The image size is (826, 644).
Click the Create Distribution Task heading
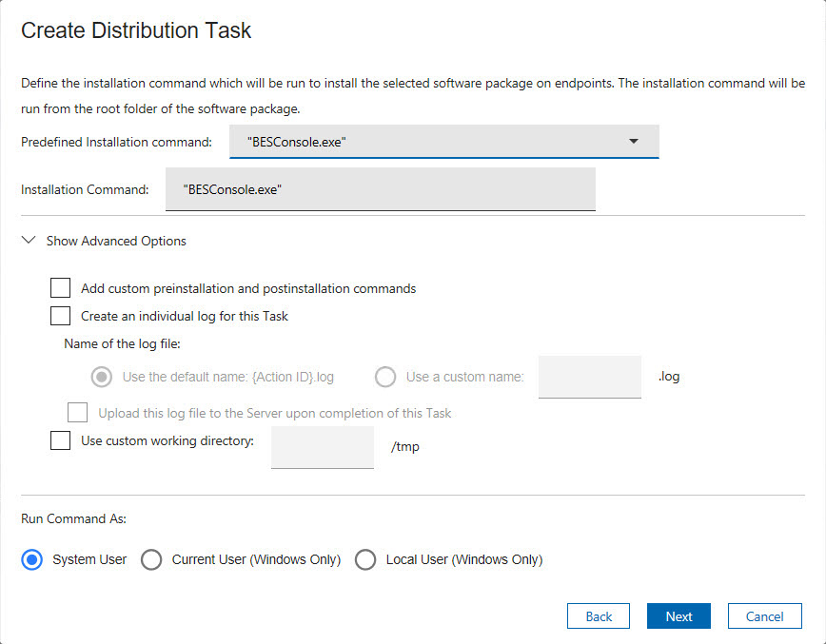[x=136, y=30]
